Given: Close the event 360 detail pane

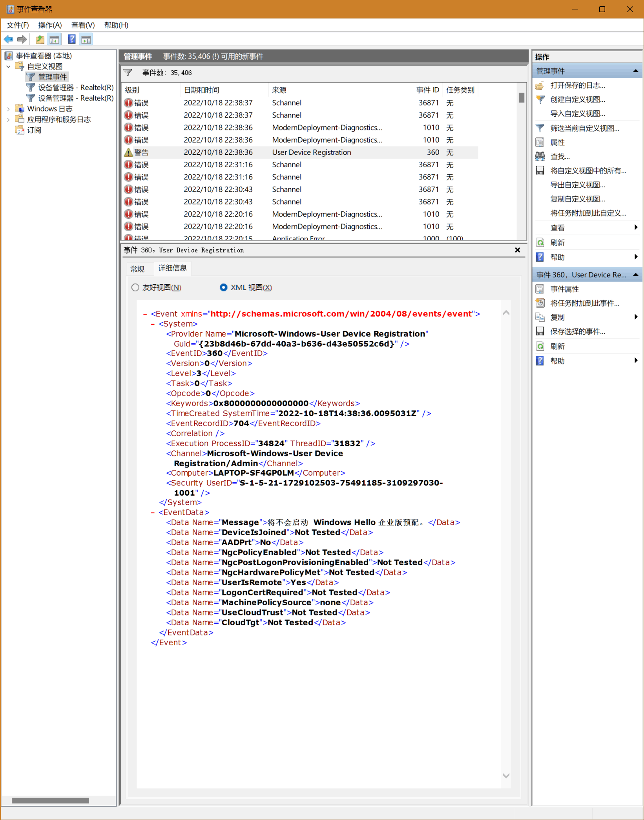Looking at the screenshot, I should tap(518, 250).
